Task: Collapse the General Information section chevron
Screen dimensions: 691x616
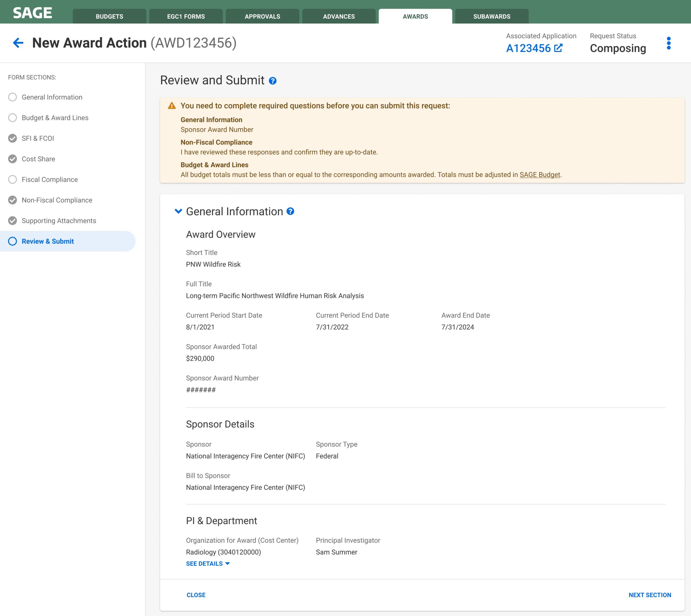Action: coord(178,211)
